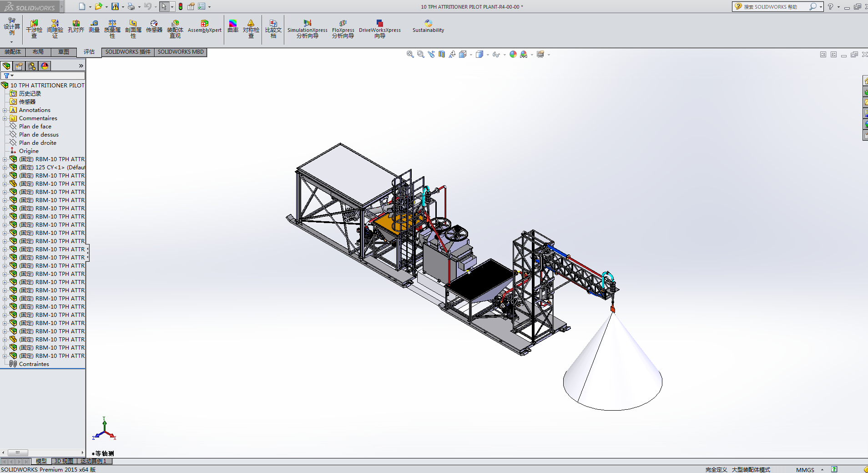Image resolution: width=868 pixels, height=473 pixels.
Task: Open the 传感器 sensor tool in ribbon
Action: pos(154,26)
